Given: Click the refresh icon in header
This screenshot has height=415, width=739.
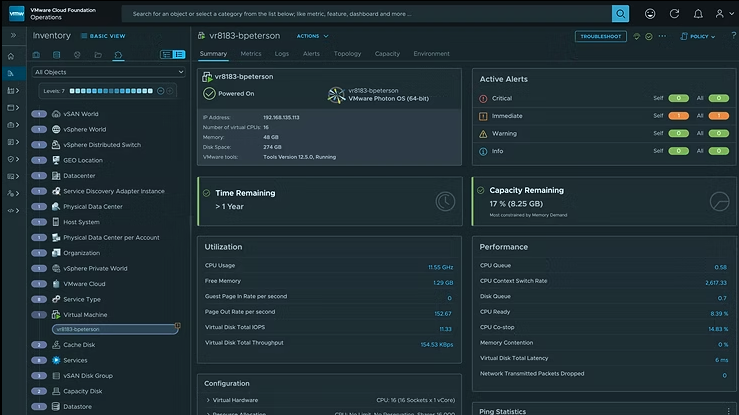Looking at the screenshot, I should pos(673,14).
